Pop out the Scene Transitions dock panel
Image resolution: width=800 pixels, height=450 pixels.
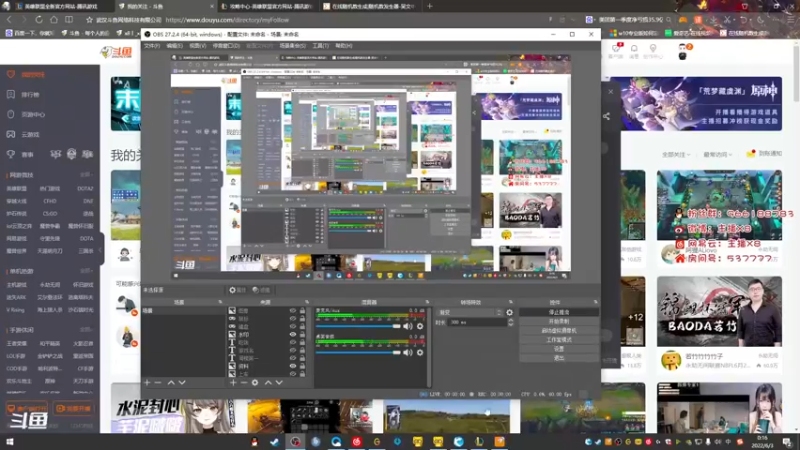(x=511, y=302)
